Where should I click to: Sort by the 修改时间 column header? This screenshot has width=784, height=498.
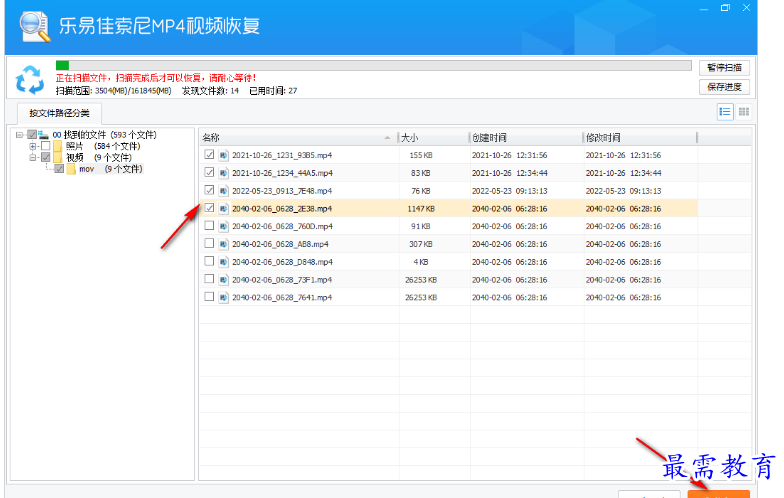(x=640, y=138)
